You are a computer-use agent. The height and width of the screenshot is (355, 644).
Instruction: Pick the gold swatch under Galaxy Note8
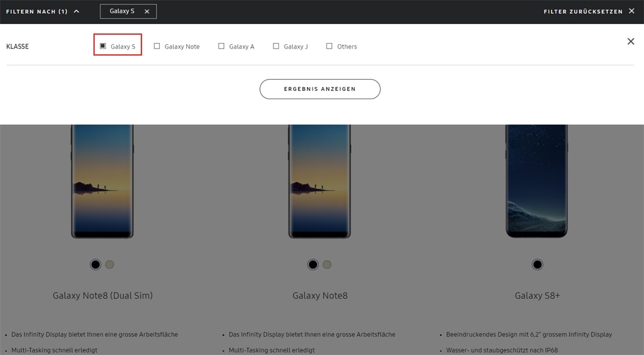point(327,265)
